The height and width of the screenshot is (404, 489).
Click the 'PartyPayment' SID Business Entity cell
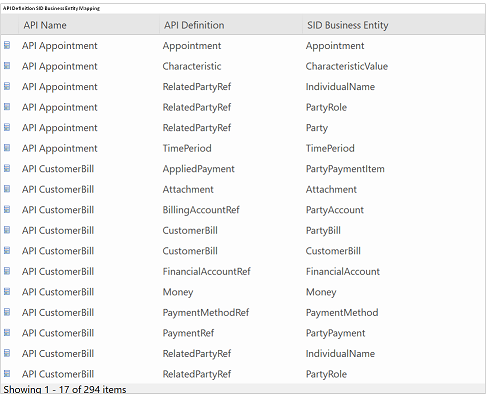(335, 333)
